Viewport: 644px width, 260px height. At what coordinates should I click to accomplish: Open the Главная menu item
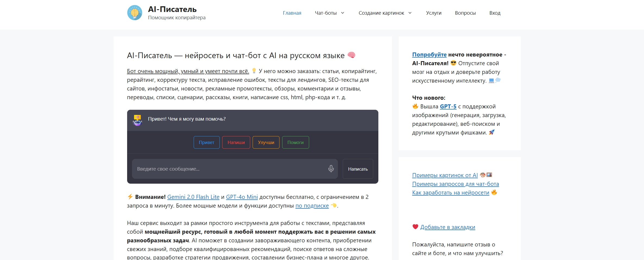click(x=292, y=13)
